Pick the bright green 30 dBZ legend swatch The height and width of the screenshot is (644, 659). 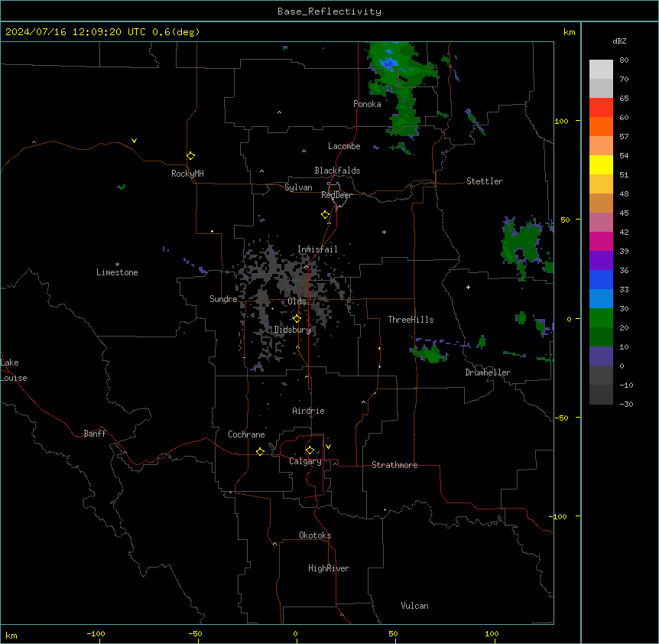pos(601,318)
